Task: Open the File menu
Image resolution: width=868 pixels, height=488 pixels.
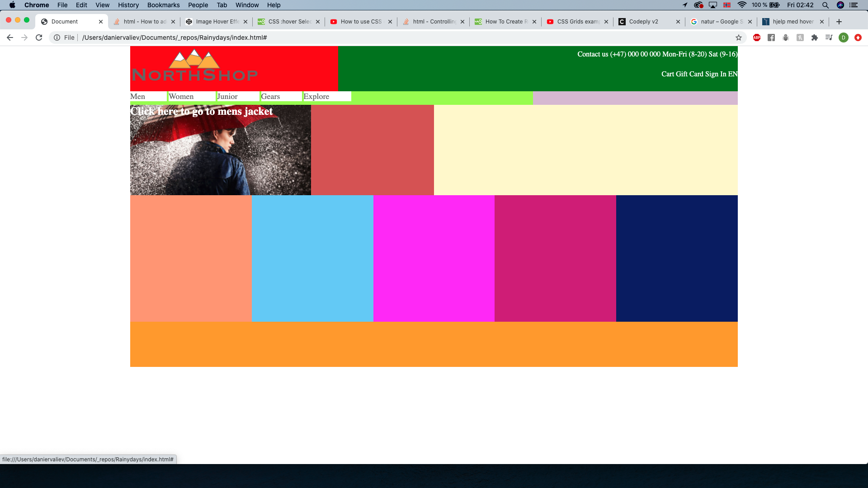Action: (62, 5)
